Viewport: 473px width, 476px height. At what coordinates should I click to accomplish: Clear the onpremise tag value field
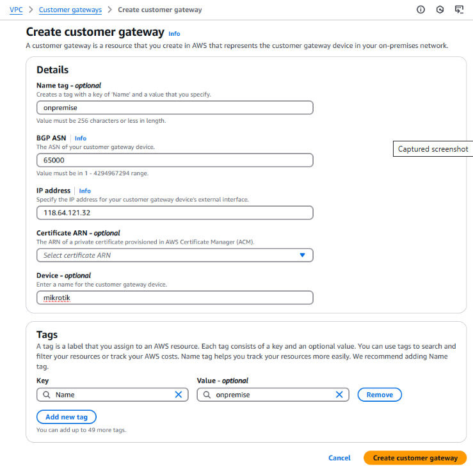[x=339, y=394]
